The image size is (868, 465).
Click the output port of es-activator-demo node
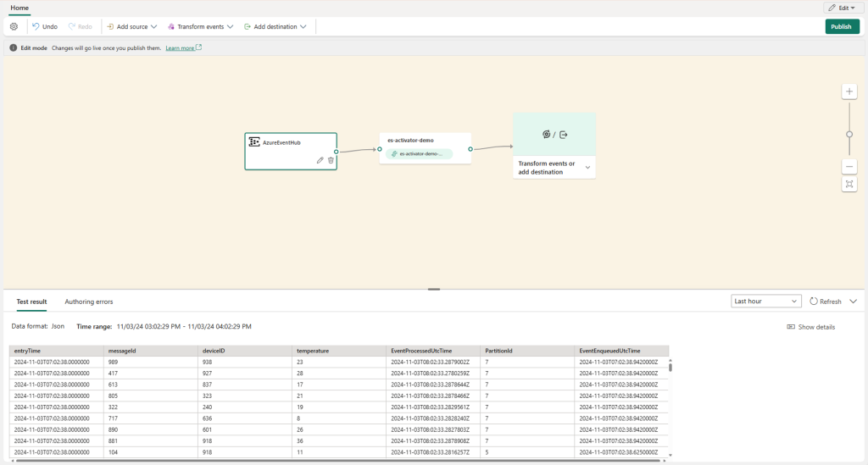pyautogui.click(x=470, y=149)
